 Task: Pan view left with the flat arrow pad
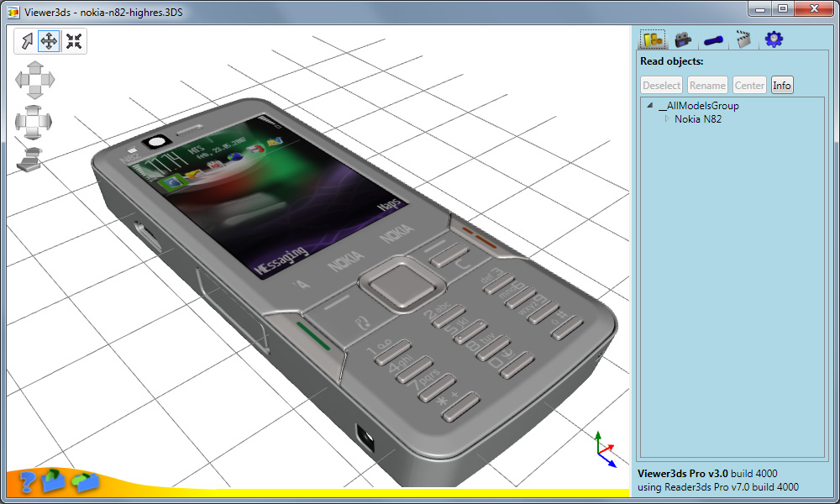(22, 80)
